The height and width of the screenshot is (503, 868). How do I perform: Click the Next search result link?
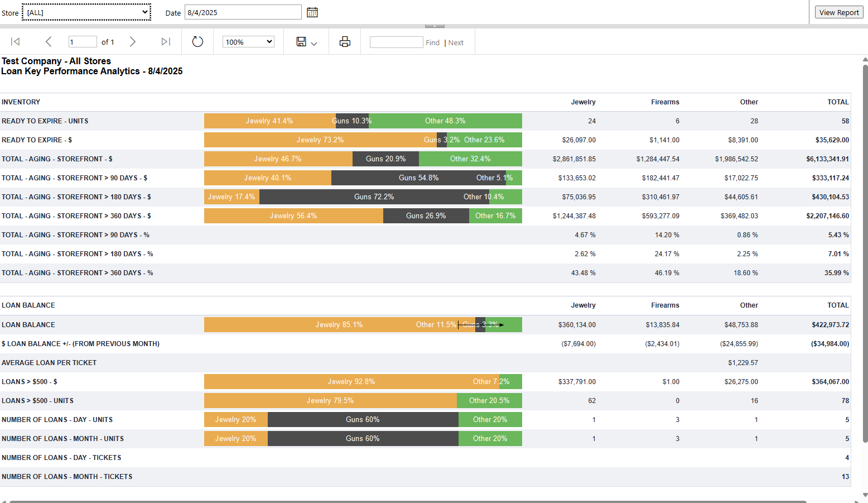(x=456, y=42)
